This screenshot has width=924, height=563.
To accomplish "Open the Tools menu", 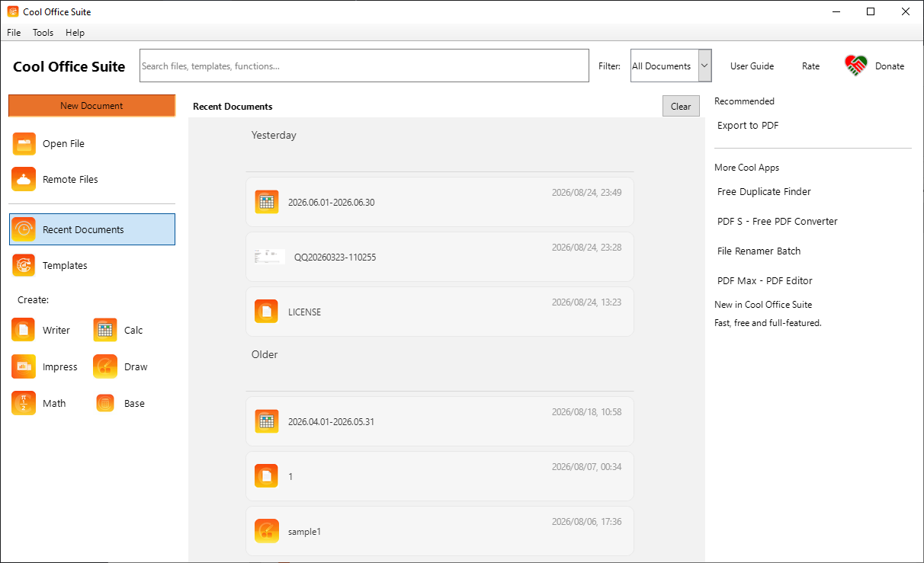I will tap(43, 33).
